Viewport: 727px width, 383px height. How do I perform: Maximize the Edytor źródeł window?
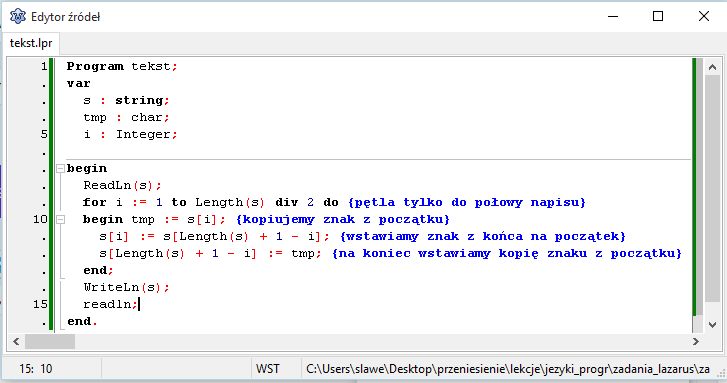pos(658,16)
